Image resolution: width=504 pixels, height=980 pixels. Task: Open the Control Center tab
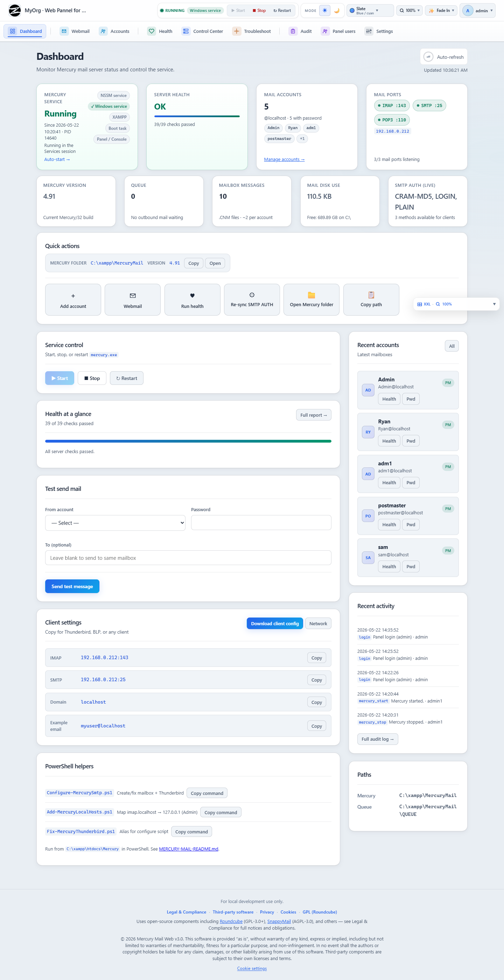point(203,31)
